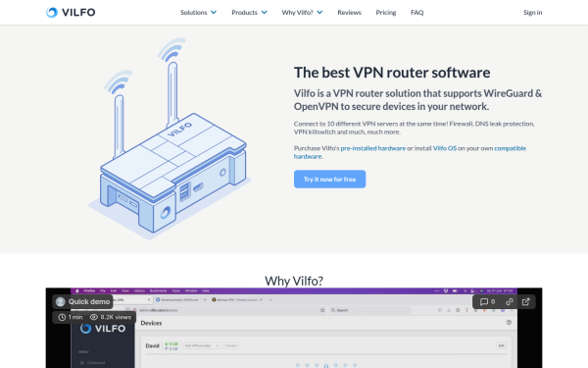The image size is (588, 368).
Task: Click the Devices heading in the demo video
Action: [x=151, y=323]
